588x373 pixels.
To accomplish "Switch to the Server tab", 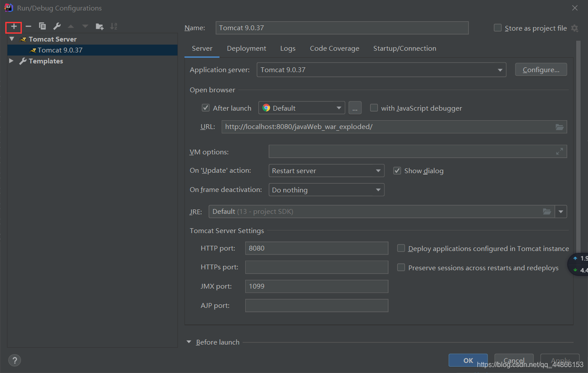I will 202,49.
